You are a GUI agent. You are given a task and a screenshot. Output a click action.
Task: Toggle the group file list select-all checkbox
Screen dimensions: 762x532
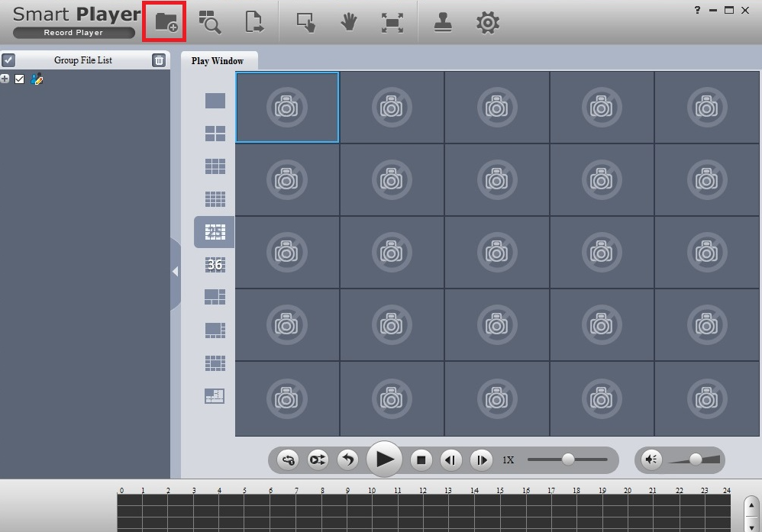click(x=8, y=60)
